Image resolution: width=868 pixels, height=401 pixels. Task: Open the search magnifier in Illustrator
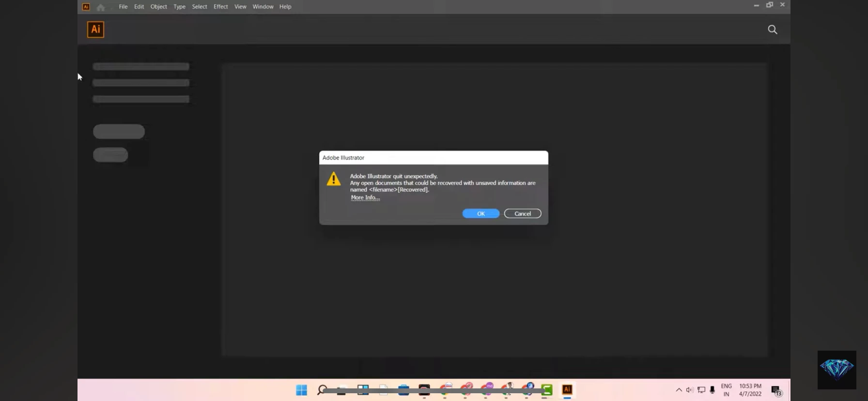coord(773,30)
